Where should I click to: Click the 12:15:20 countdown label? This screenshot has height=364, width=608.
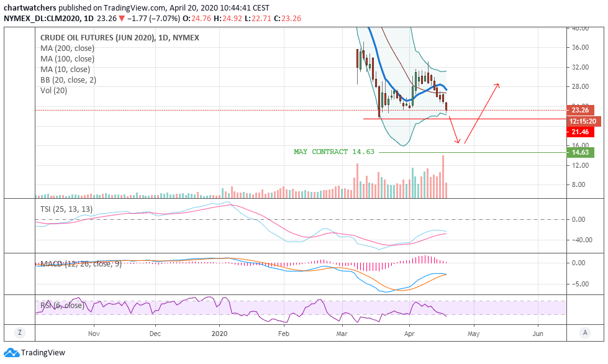tap(583, 121)
